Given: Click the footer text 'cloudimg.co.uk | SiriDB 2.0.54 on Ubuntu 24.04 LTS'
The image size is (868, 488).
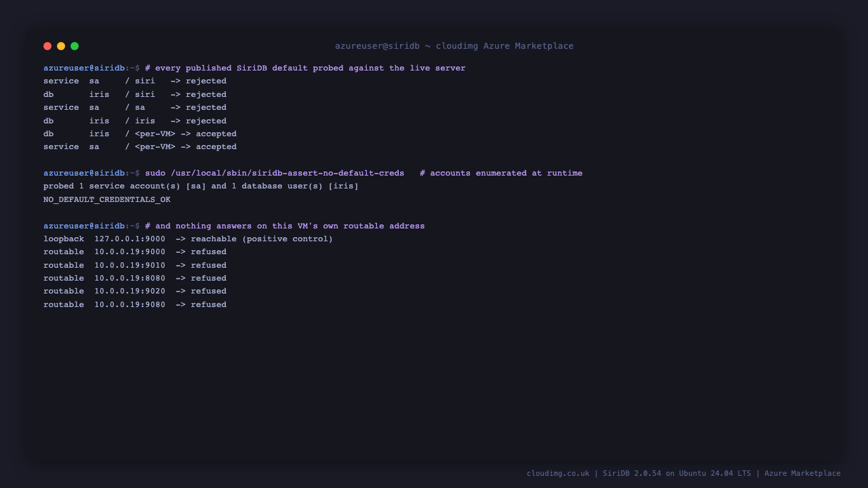Looking at the screenshot, I should point(639,474).
